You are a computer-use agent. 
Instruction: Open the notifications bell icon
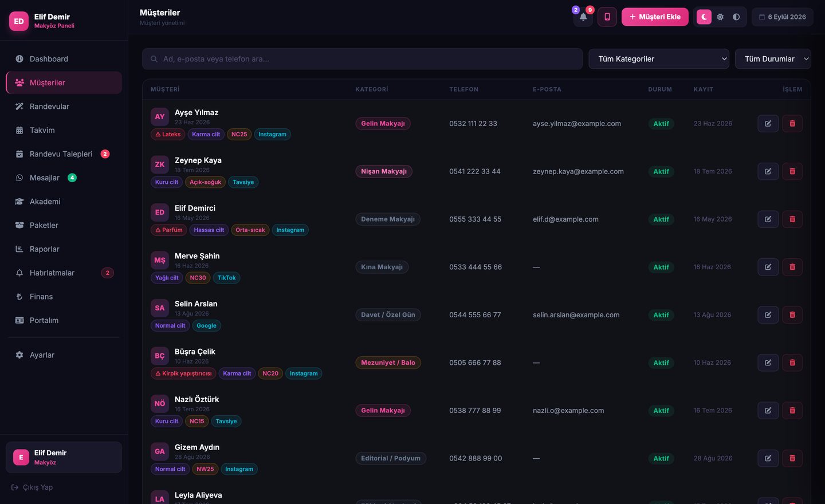[x=583, y=17]
